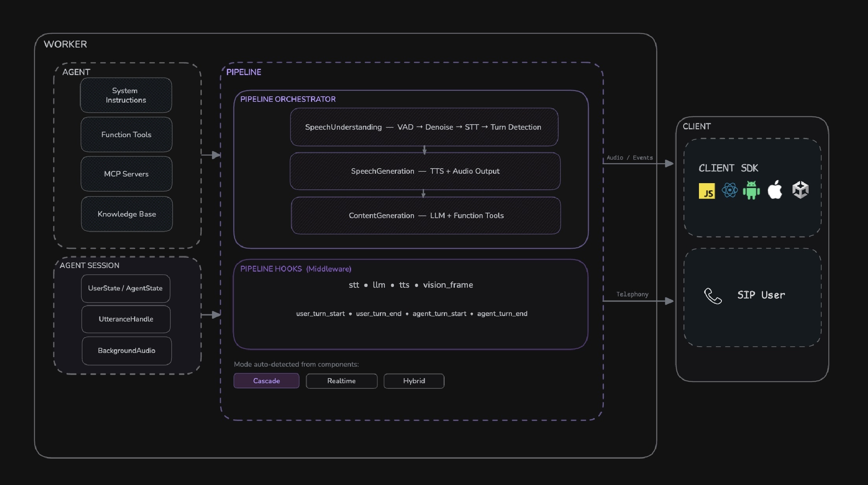Viewport: 868px width, 485px height.
Task: Click the Android SDK icon
Action: 751,190
